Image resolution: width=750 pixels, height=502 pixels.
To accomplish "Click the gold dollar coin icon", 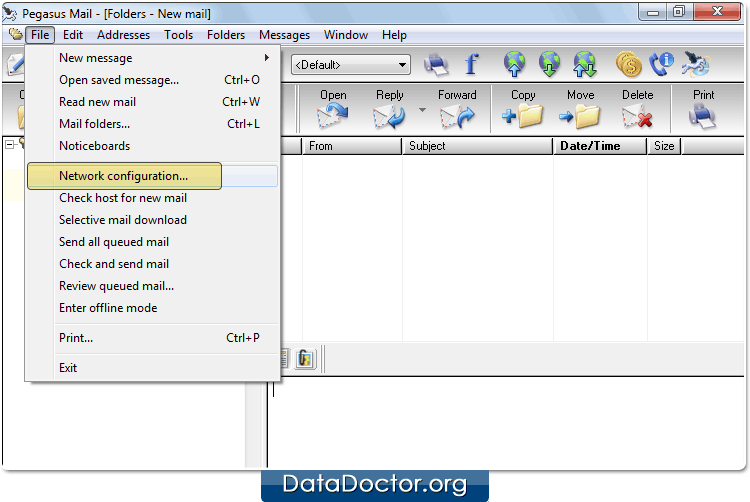I will [629, 65].
